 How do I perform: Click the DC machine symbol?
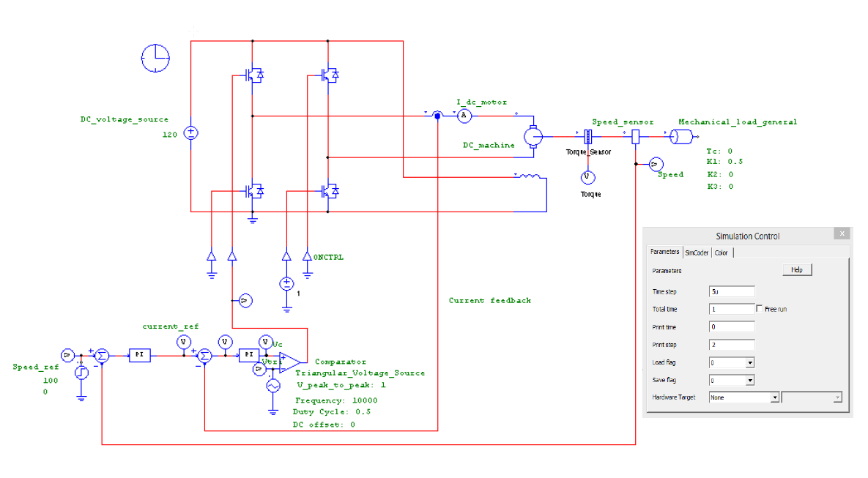point(533,136)
